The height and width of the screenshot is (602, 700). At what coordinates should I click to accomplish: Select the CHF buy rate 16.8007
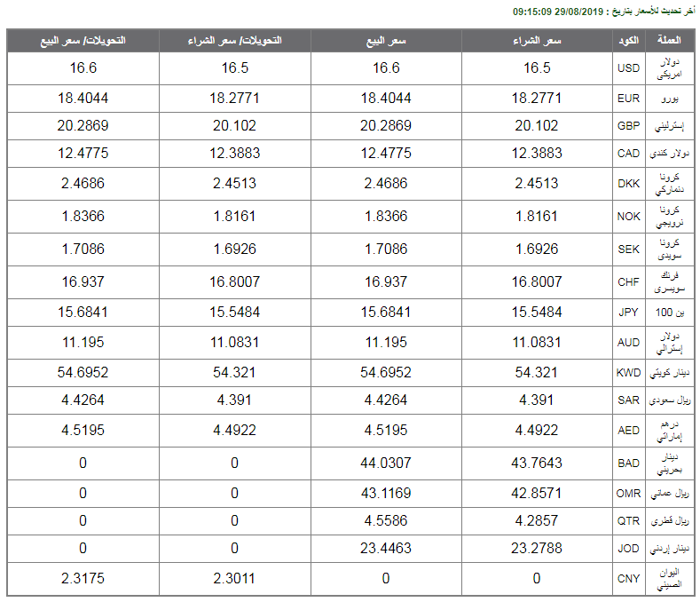pyautogui.click(x=537, y=281)
